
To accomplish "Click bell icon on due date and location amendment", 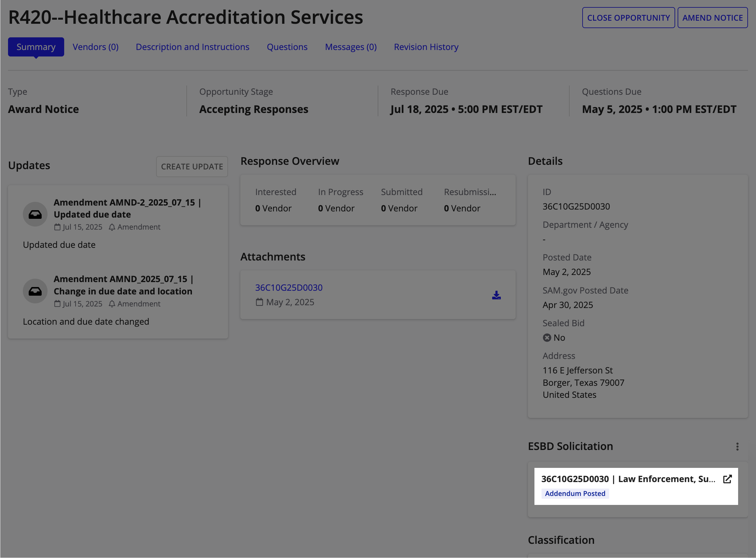I will pyautogui.click(x=112, y=304).
